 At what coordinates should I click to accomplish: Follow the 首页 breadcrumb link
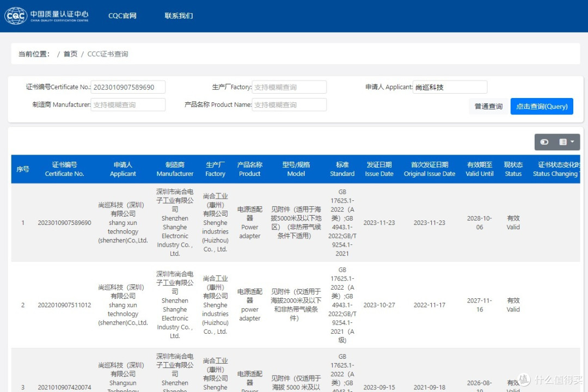pyautogui.click(x=70, y=54)
